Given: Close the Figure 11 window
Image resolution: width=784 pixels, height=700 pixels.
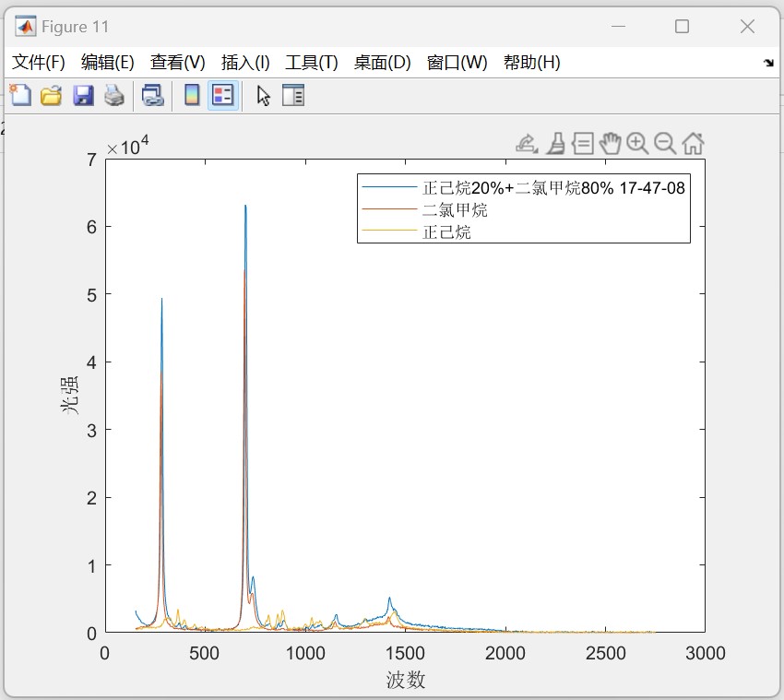Looking at the screenshot, I should click(x=747, y=26).
